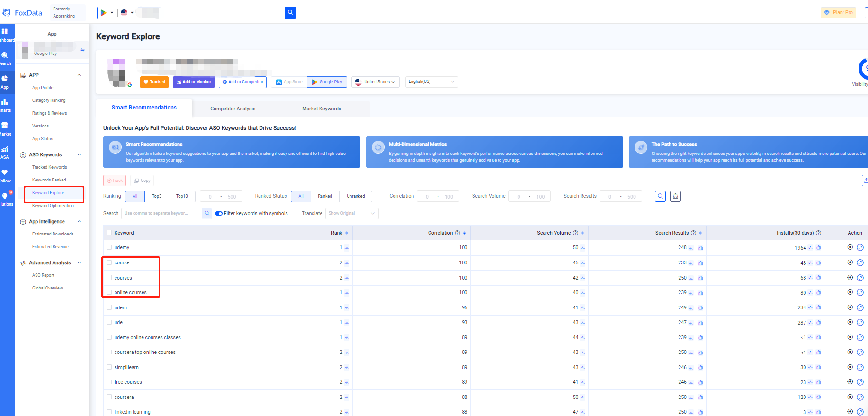The image size is (868, 416).
Task: Click the Plan: Pro badge
Action: coord(839,13)
